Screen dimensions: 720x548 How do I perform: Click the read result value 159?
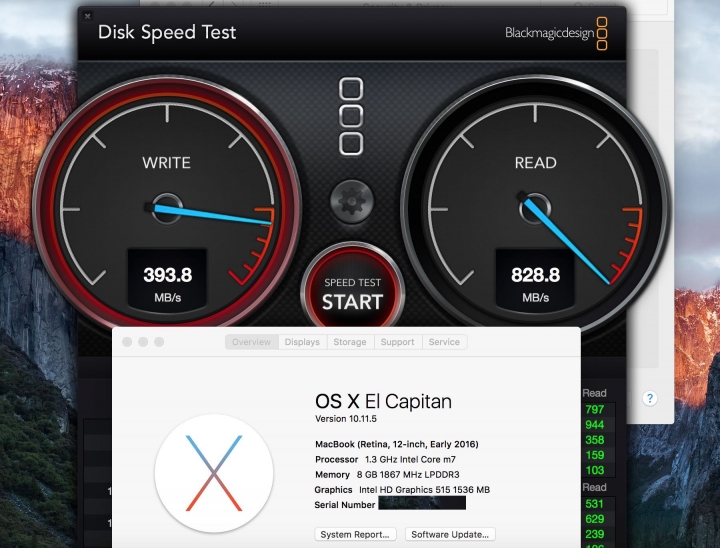(x=595, y=455)
